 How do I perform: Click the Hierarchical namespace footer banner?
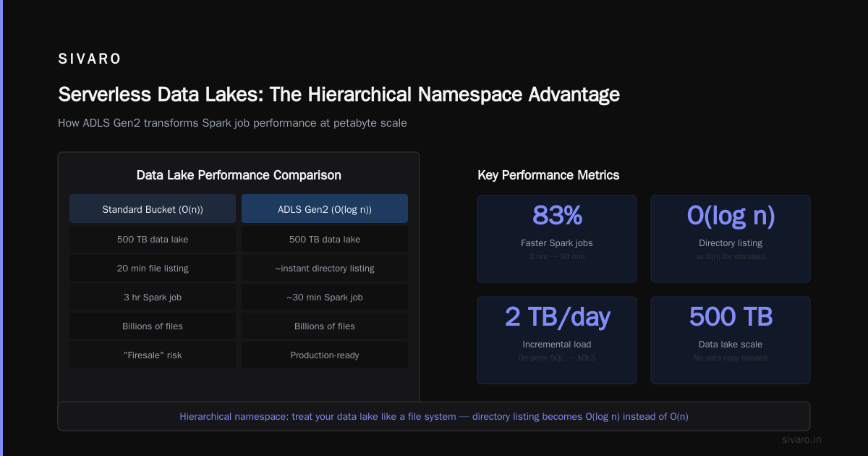pyautogui.click(x=434, y=416)
